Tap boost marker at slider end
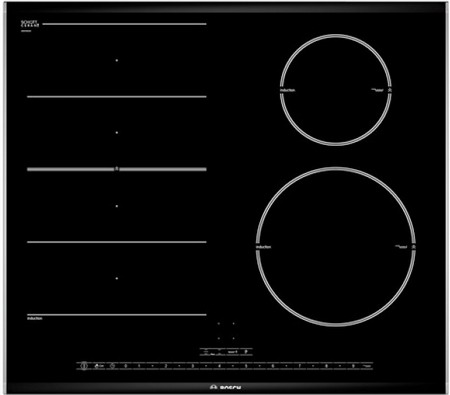This screenshot has height=395, width=450. (367, 366)
